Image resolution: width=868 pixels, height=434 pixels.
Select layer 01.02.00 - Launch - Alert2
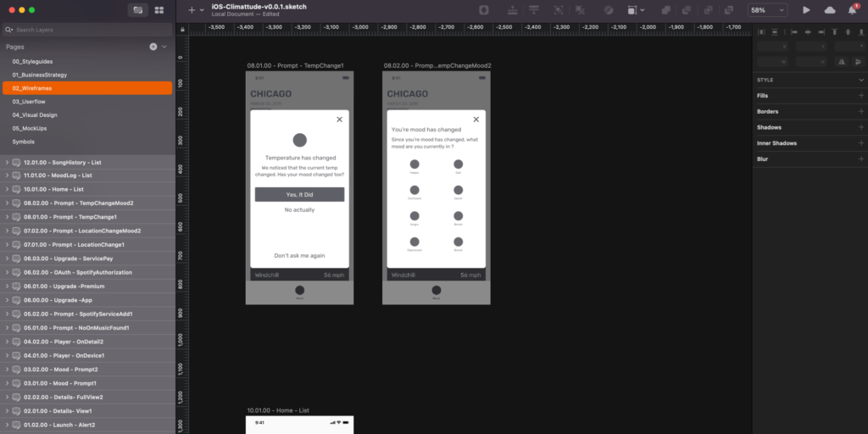pos(87,425)
